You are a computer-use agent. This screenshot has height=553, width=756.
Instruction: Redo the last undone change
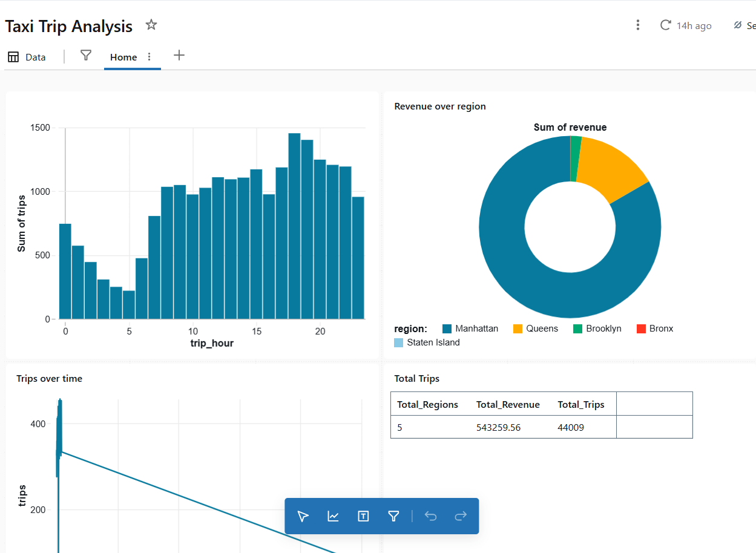coord(460,516)
